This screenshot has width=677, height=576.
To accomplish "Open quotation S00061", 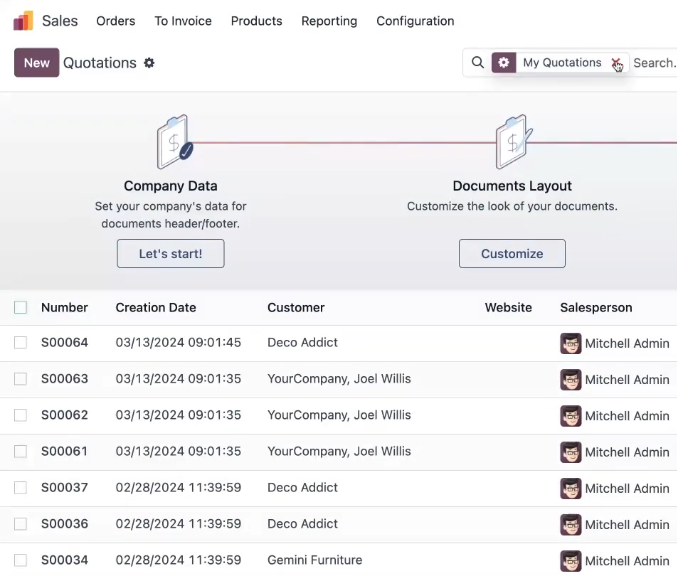I will click(x=64, y=451).
